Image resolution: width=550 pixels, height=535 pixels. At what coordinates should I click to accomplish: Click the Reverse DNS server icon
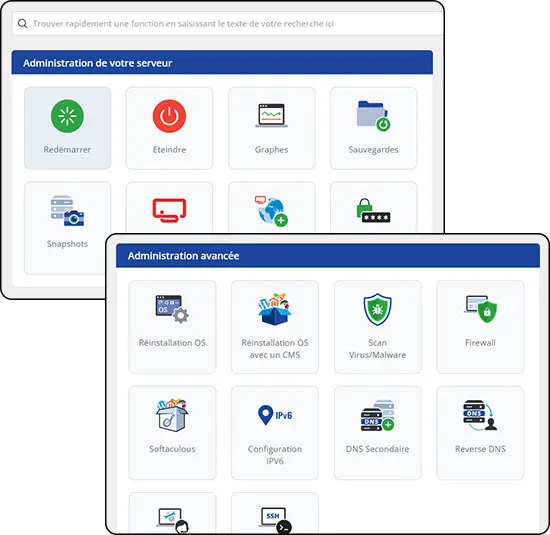coord(480,415)
